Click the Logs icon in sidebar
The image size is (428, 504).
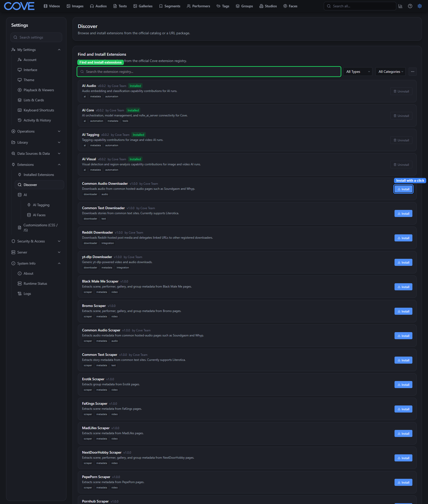(20, 294)
